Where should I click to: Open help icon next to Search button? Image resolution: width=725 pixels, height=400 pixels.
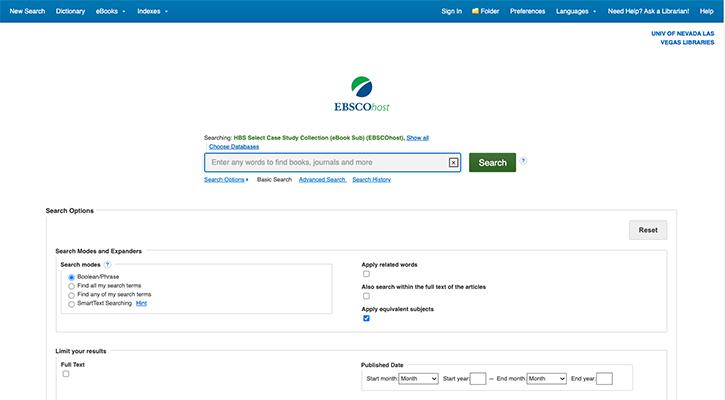click(x=523, y=161)
